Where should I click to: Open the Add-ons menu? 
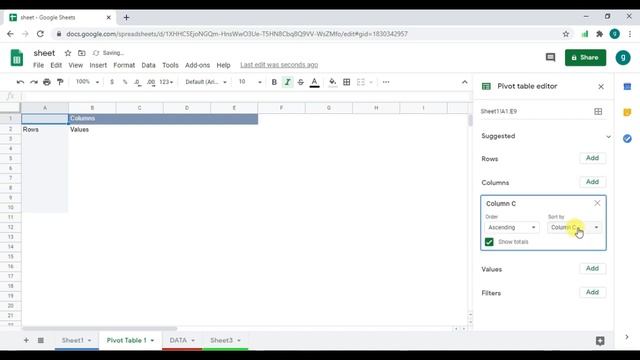pos(197,65)
